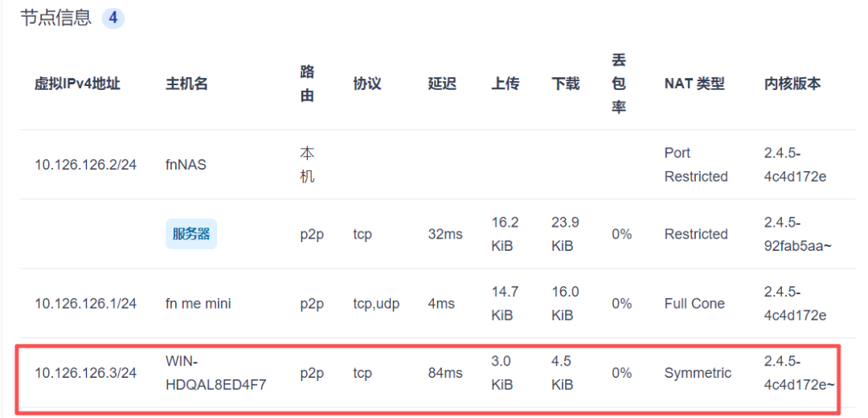Click the 服务器 tag badge
868x418 pixels.
(191, 234)
